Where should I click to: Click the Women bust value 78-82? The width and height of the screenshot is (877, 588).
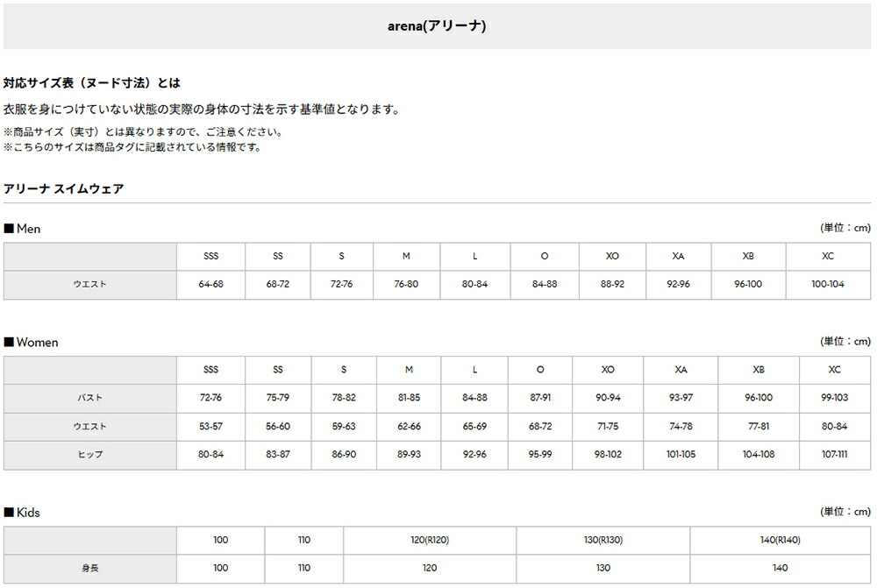point(344,398)
